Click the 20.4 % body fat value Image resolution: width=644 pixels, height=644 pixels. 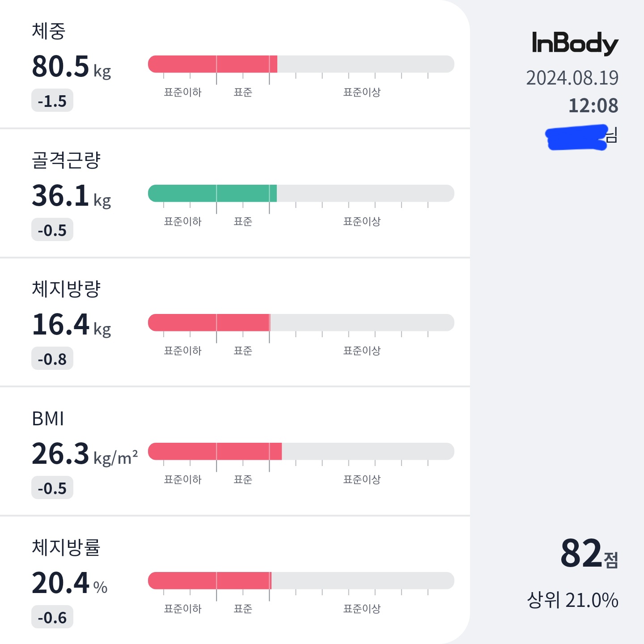tap(70, 583)
